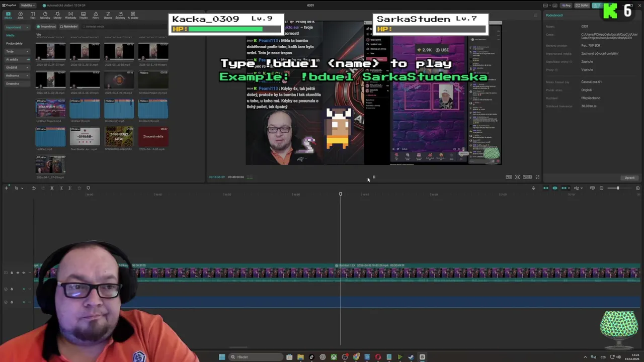This screenshot has width=644, height=362.
Task: Adjust the timeline zoom slider
Action: tap(618, 188)
